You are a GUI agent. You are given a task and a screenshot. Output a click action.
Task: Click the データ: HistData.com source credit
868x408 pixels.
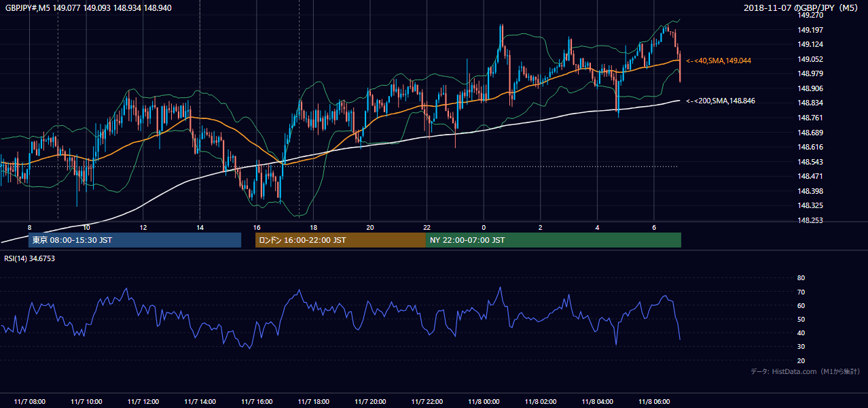(x=806, y=371)
